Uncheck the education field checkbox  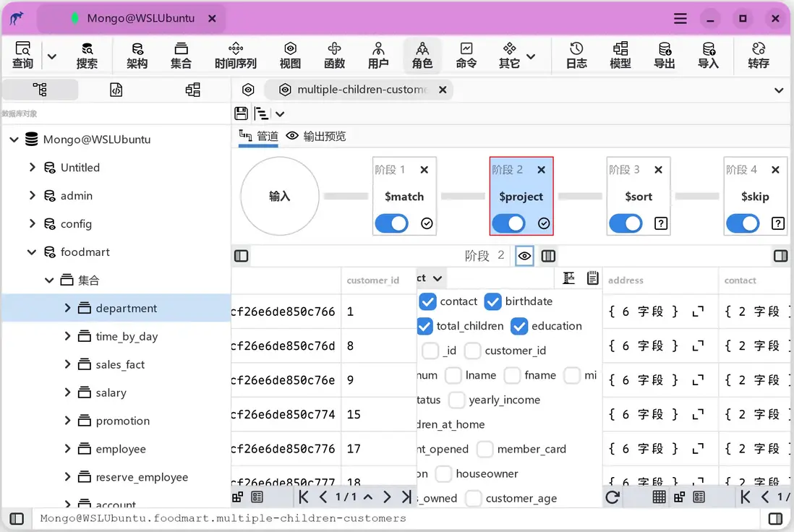point(518,326)
